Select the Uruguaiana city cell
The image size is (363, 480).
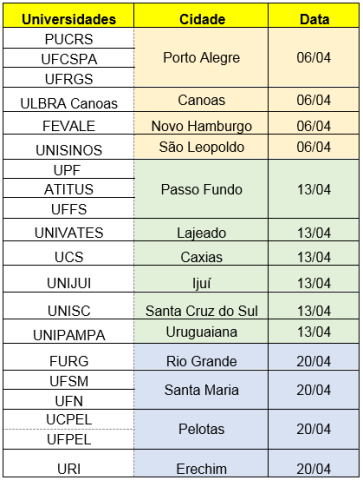click(201, 332)
